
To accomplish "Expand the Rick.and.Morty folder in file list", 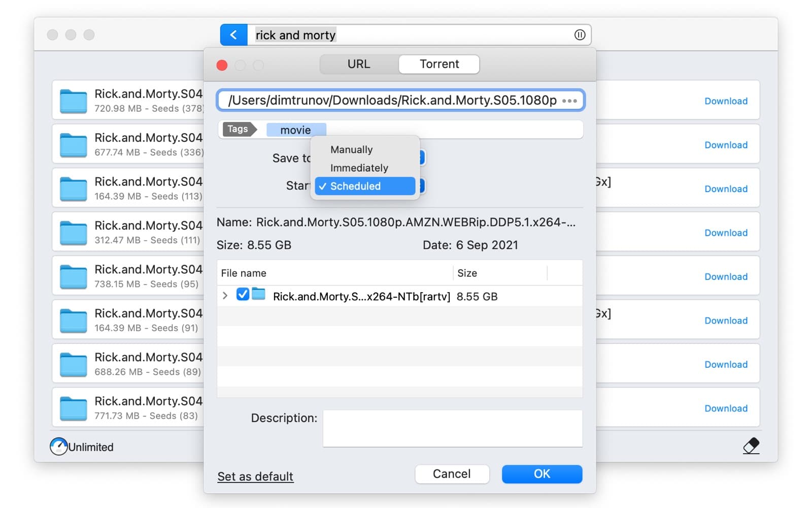I will click(225, 295).
